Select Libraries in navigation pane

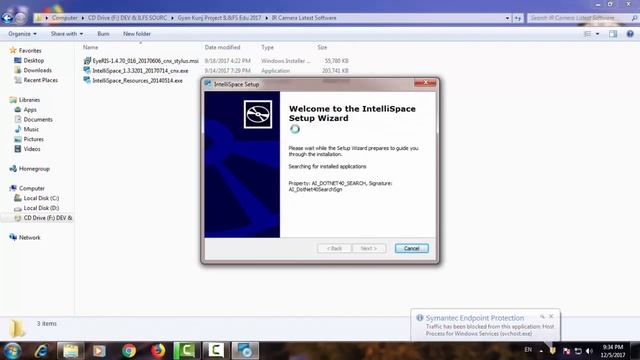(29, 100)
